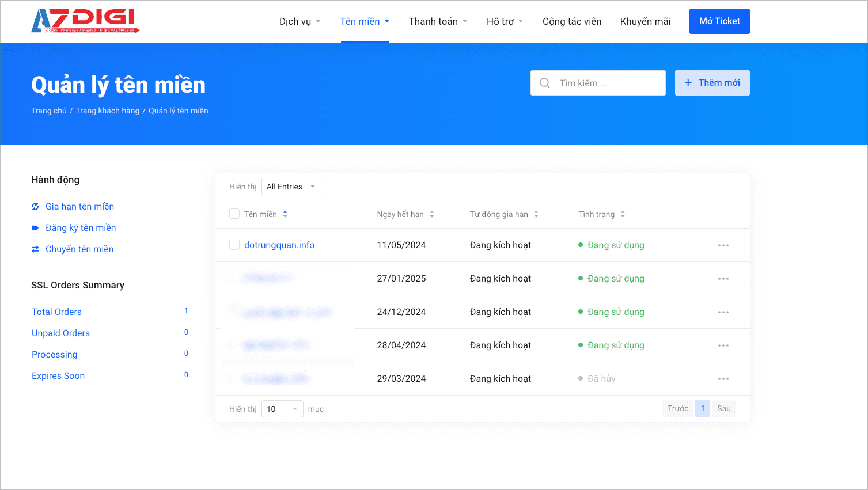Tick the select-all checkbox beside Tên miền header
The height and width of the screenshot is (490, 868).
pyautogui.click(x=234, y=214)
